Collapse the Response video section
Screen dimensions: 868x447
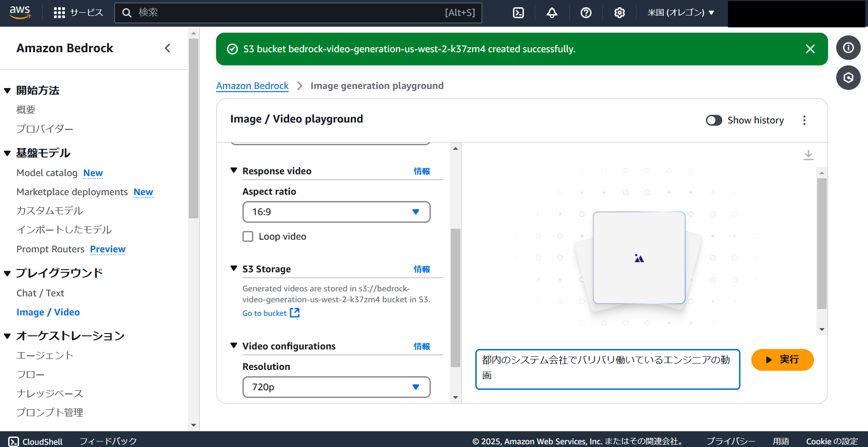coord(234,171)
